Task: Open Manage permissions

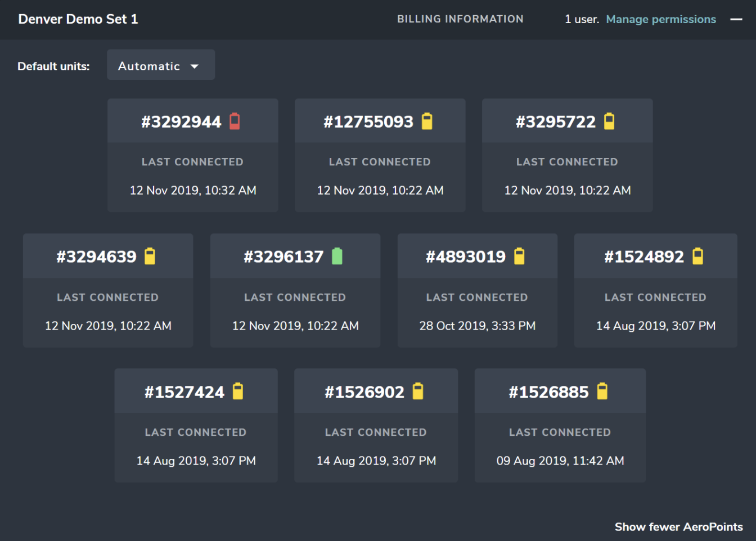Action: point(661,19)
